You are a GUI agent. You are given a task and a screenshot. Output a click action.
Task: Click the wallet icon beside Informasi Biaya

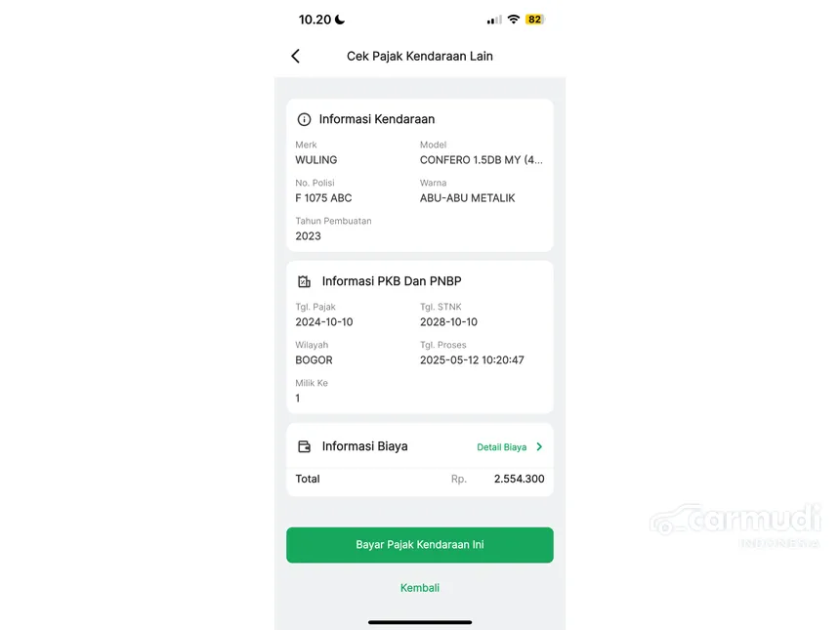(x=304, y=446)
